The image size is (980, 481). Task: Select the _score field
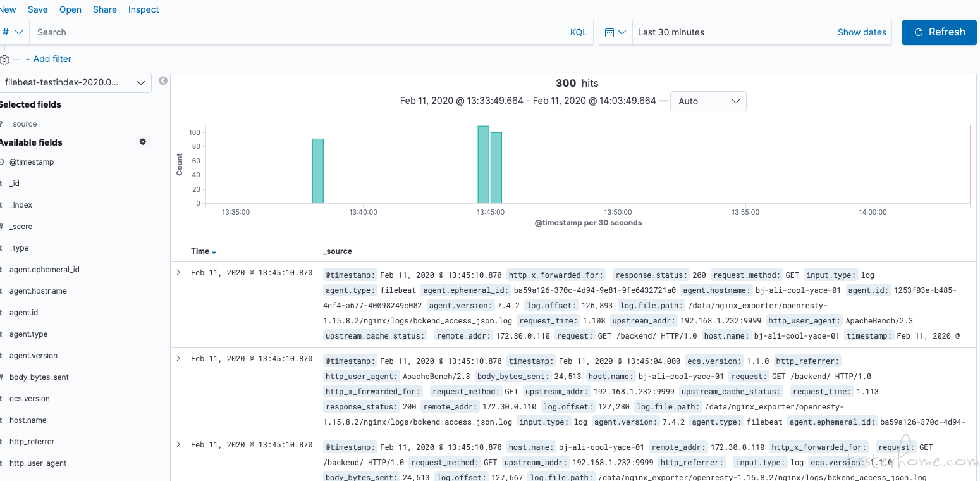(x=21, y=227)
